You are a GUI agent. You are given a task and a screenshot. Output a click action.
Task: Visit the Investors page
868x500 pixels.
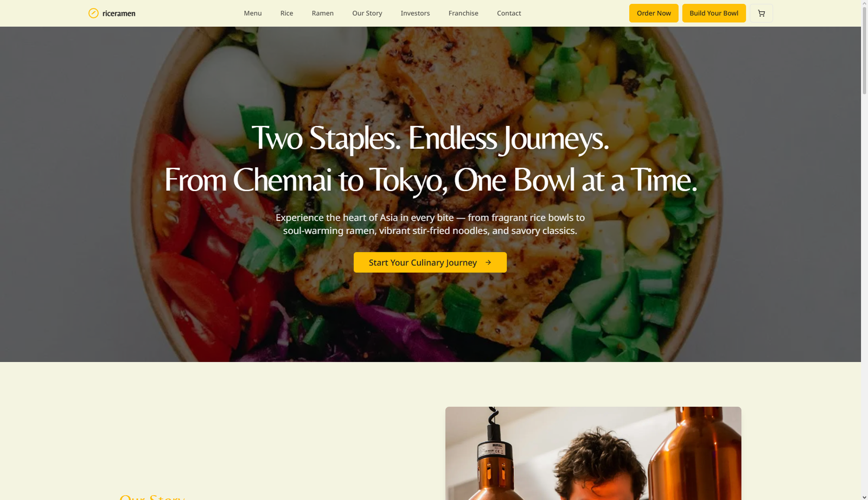click(x=416, y=13)
